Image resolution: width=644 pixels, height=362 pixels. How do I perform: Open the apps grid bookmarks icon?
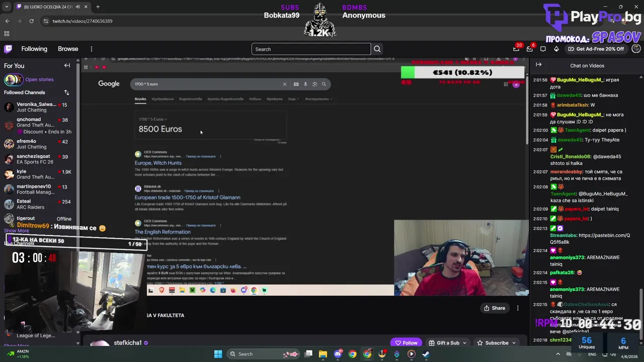(x=7, y=34)
